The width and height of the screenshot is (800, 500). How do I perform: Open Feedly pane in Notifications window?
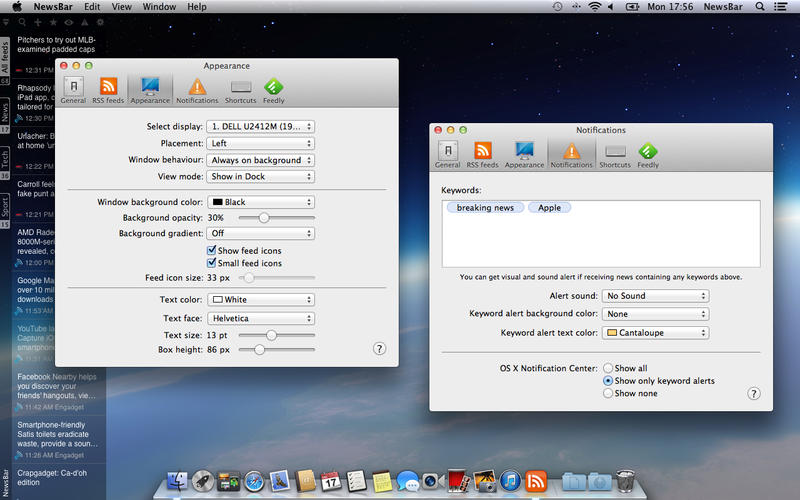[648, 155]
